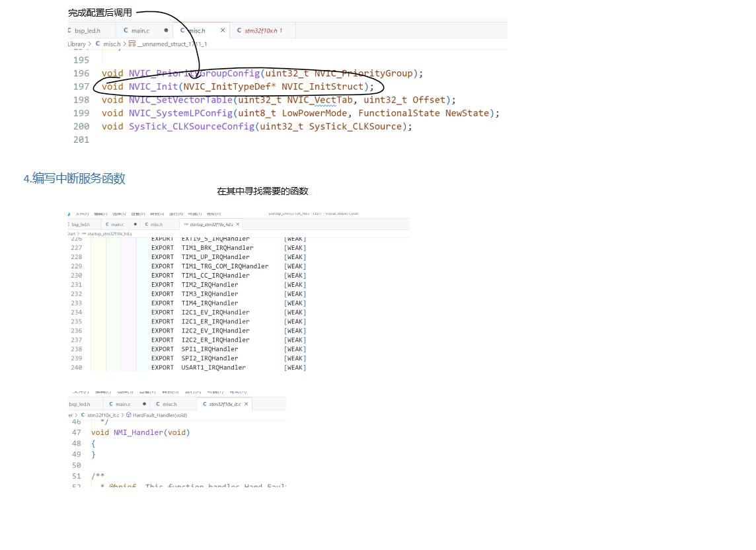Image resolution: width=756 pixels, height=550 pixels.
Task: Select __unnamed_struct breadcrumb symbol
Action: [172, 44]
